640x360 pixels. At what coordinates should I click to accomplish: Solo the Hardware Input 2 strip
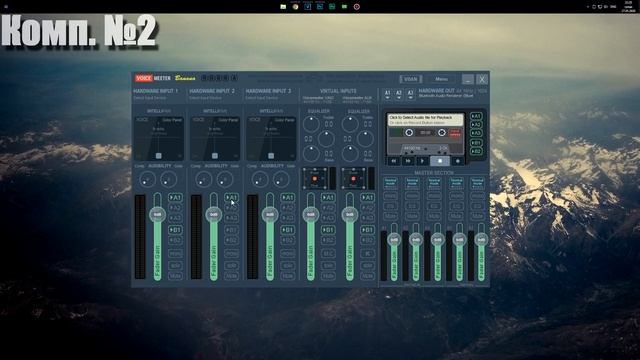[x=231, y=265]
